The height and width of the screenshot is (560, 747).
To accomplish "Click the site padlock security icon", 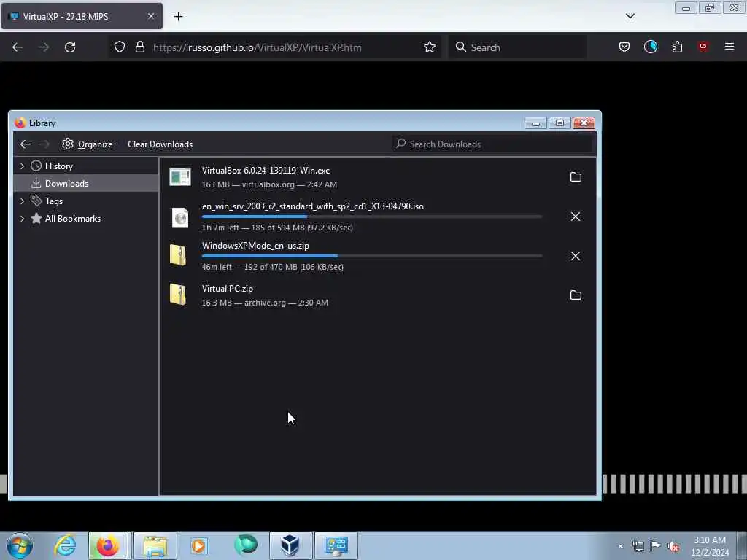I will (139, 47).
